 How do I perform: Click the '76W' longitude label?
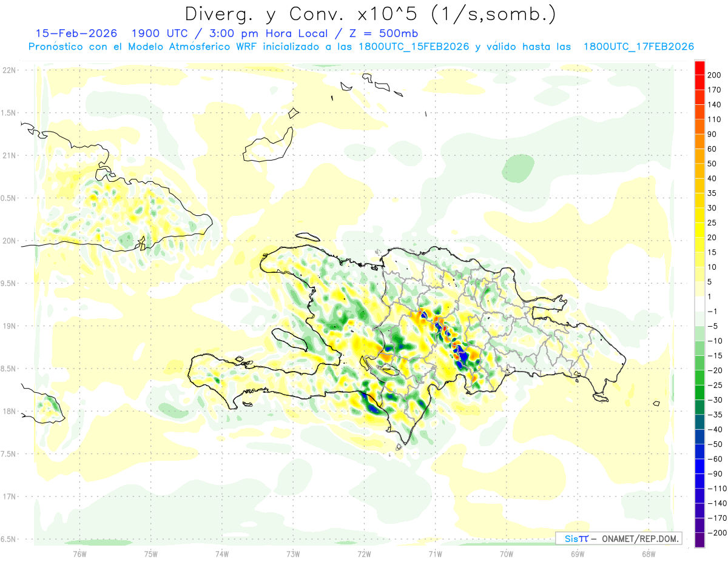click(80, 554)
